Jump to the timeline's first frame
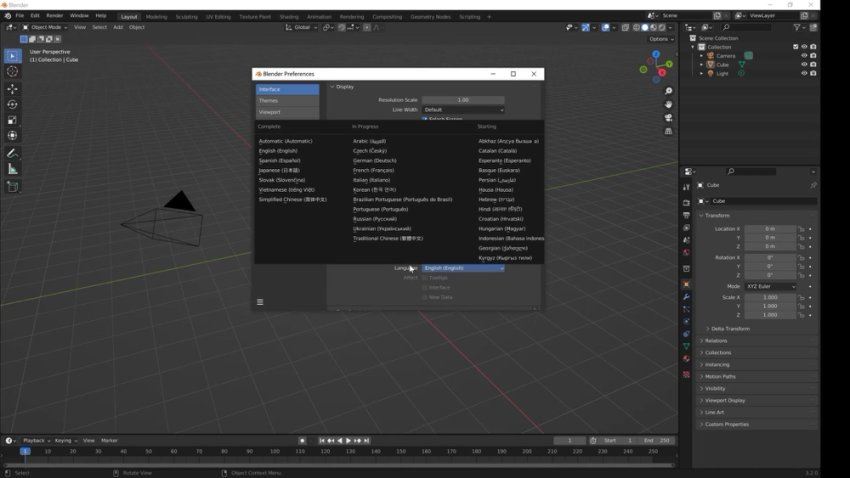Image resolution: width=850 pixels, height=478 pixels. click(x=322, y=441)
